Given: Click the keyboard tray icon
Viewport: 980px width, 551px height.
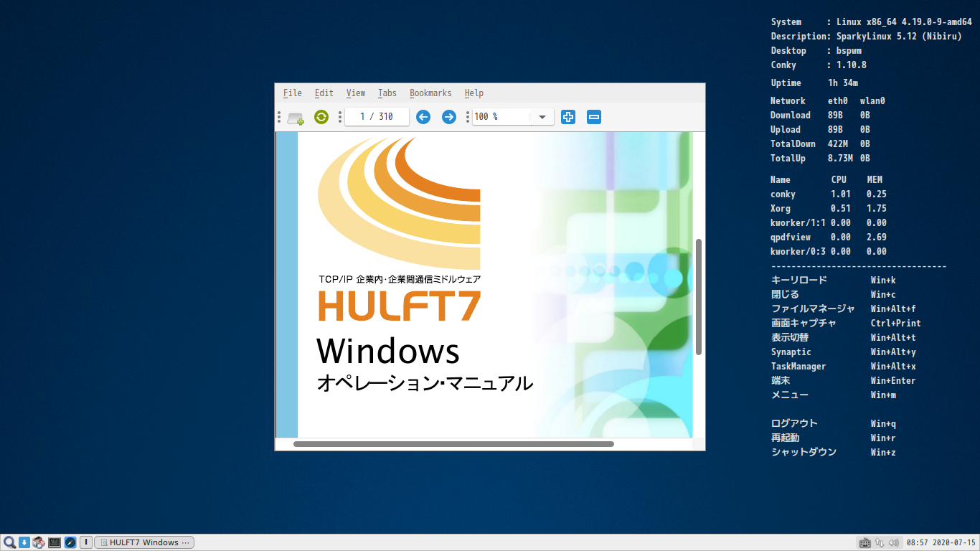Looking at the screenshot, I should [865, 543].
